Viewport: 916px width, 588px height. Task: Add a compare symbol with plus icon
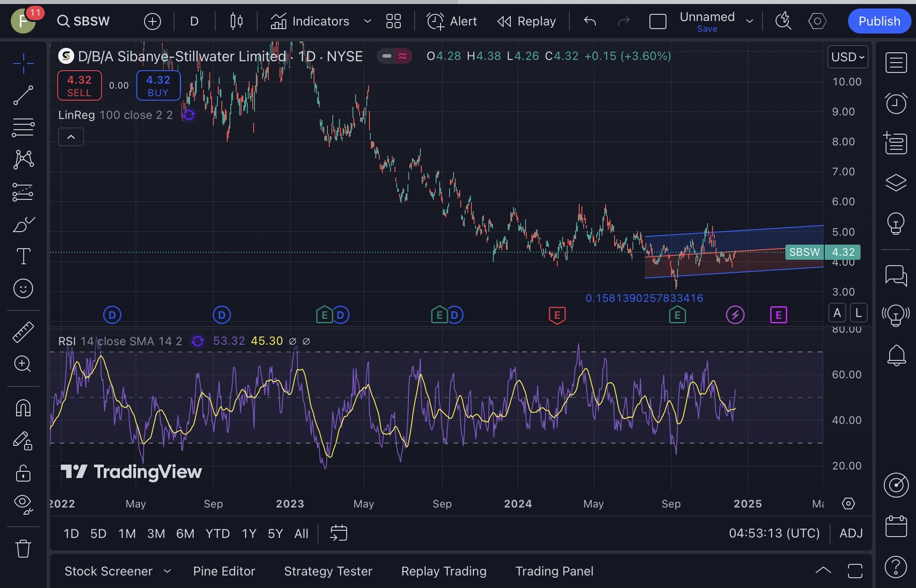pos(153,21)
